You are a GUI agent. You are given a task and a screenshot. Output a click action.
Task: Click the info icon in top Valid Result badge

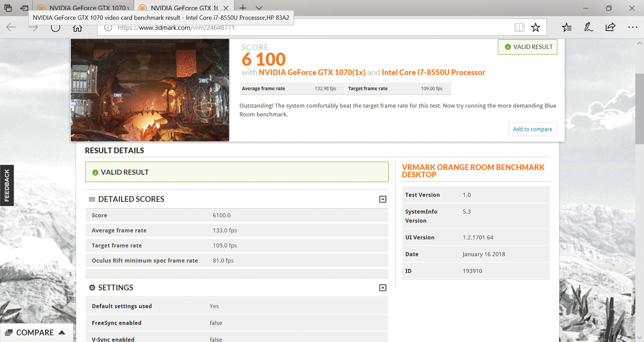(508, 47)
